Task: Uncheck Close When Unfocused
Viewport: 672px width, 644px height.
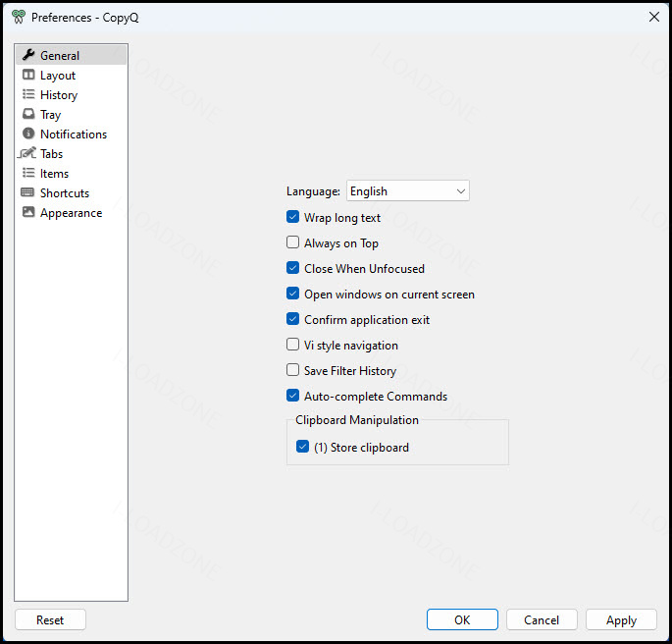Action: 292,268
